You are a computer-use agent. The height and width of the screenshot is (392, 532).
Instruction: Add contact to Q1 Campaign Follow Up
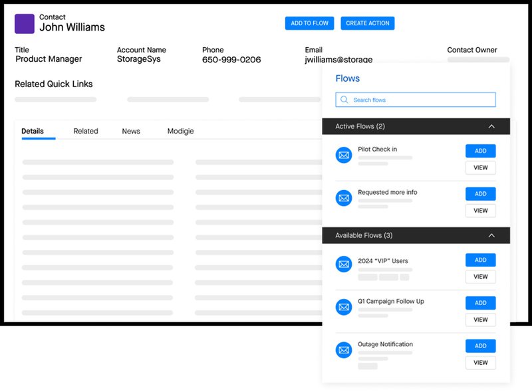pos(480,303)
